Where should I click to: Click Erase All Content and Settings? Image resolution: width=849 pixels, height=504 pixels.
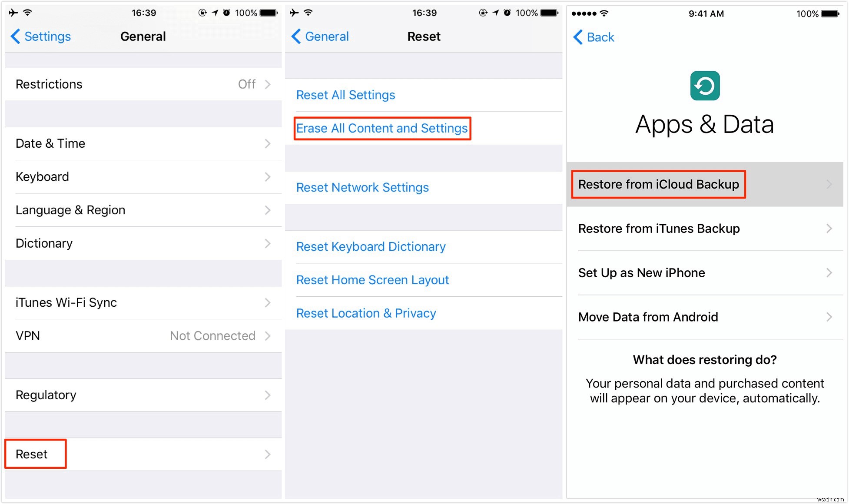click(x=381, y=128)
